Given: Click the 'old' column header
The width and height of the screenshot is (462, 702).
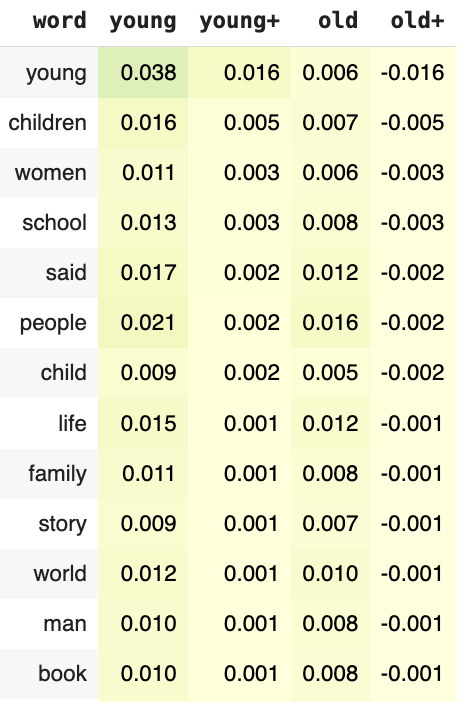Looking at the screenshot, I should 338,21.
